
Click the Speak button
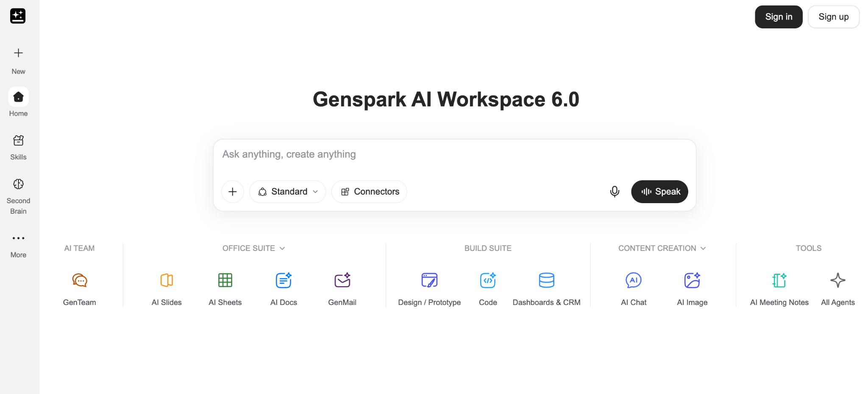pos(659,192)
